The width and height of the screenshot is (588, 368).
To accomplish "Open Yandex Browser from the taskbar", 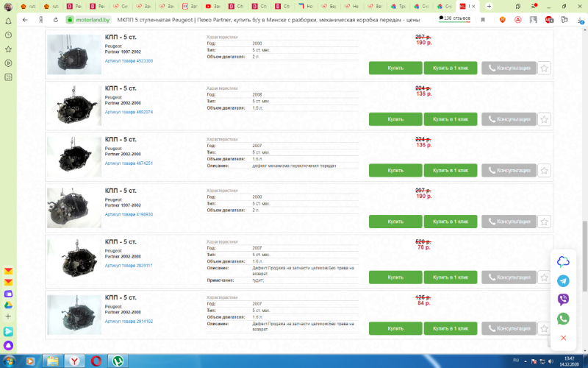I will click(75, 361).
